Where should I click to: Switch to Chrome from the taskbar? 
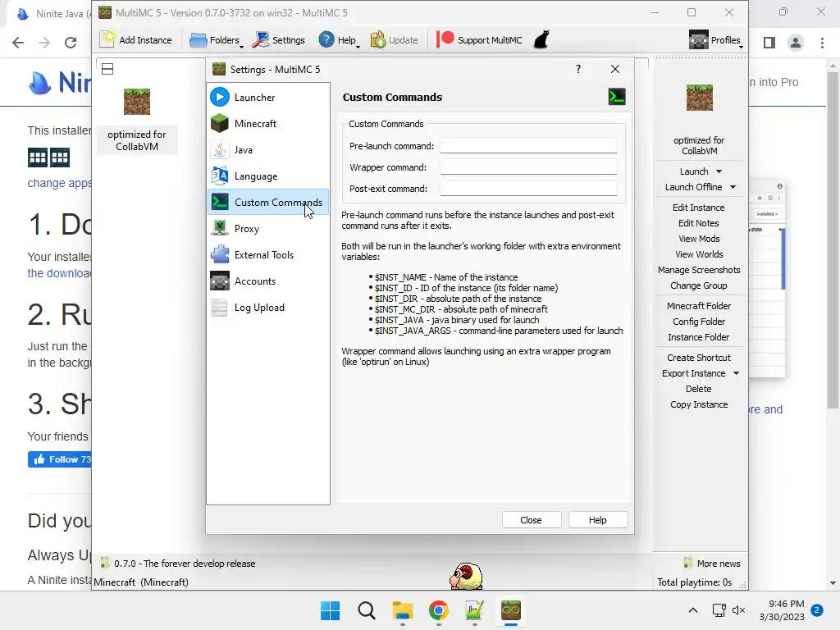coord(438,610)
